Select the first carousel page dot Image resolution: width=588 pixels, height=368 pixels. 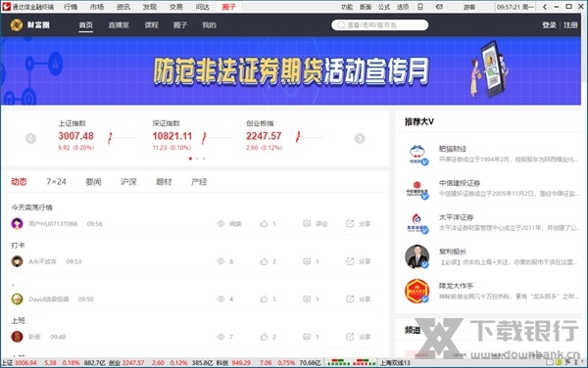click(x=190, y=159)
